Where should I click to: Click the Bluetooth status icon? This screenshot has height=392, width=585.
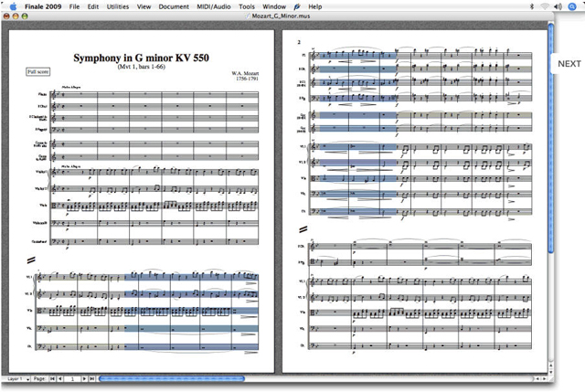click(532, 6)
